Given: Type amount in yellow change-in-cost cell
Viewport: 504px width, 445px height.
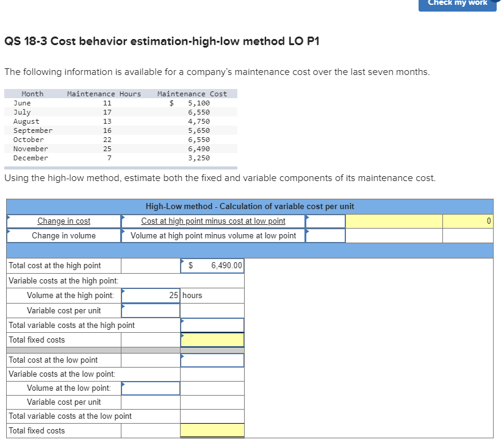Looking at the screenshot, I should point(394,220).
